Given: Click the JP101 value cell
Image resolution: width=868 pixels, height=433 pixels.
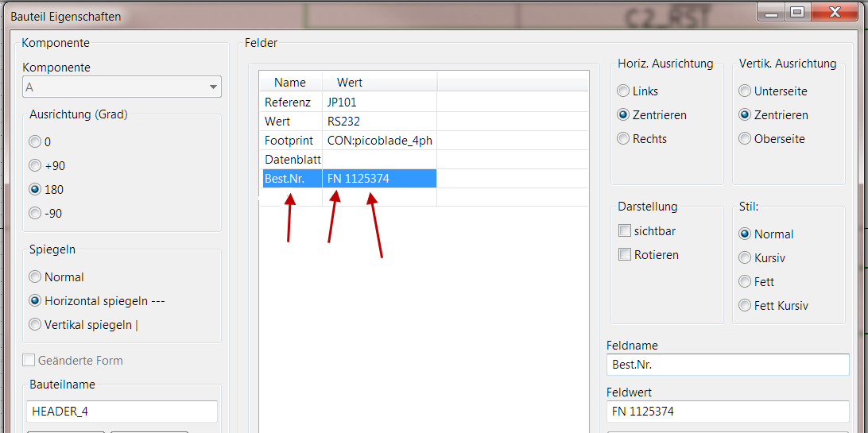Looking at the screenshot, I should pos(380,102).
